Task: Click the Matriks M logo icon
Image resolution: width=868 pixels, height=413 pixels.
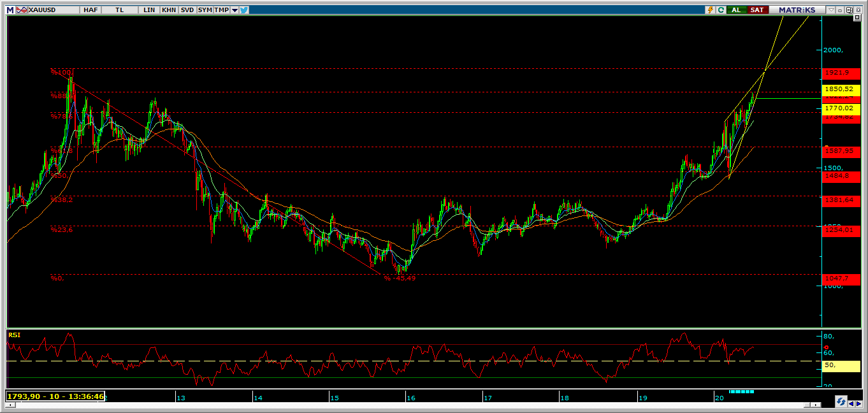Action: point(10,10)
